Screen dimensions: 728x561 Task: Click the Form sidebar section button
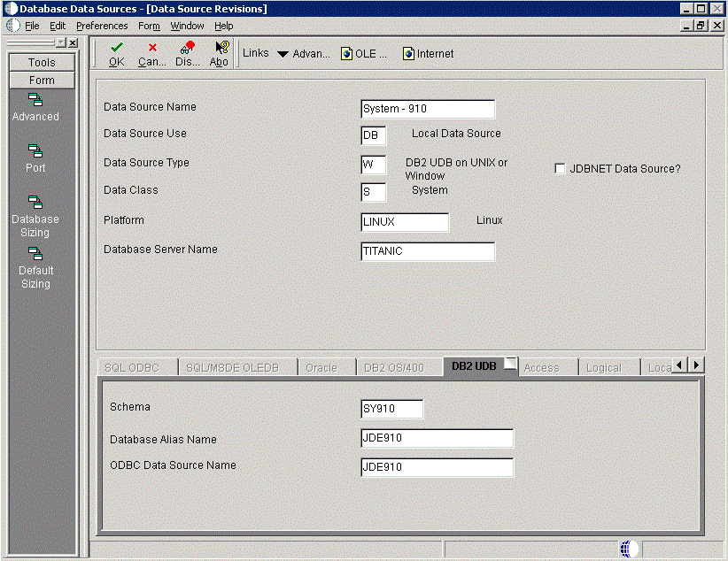coord(42,80)
